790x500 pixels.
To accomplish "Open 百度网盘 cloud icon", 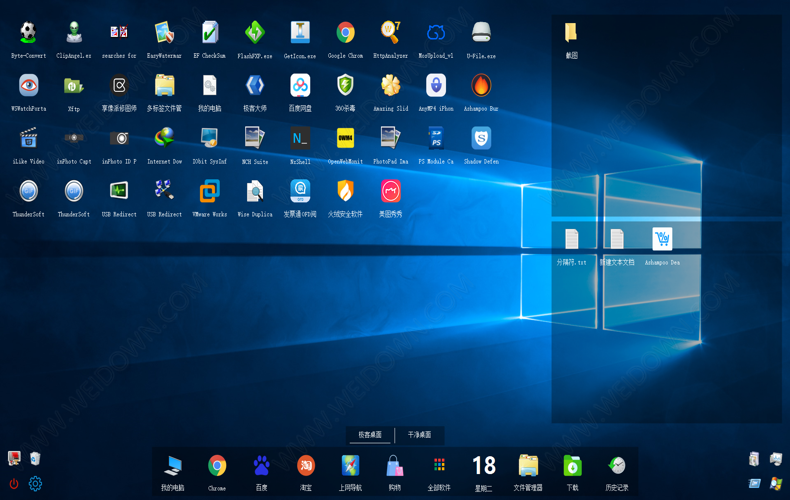I will [x=300, y=86].
